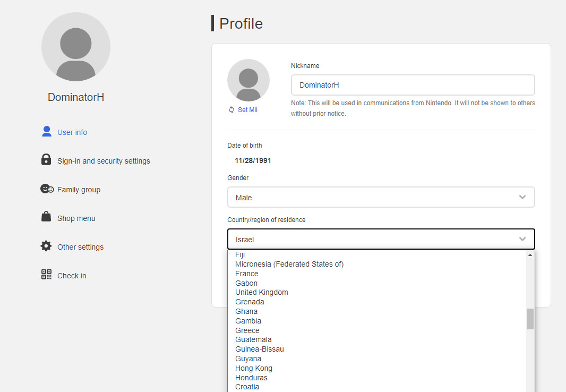Open Sign-in and security settings

click(x=104, y=161)
